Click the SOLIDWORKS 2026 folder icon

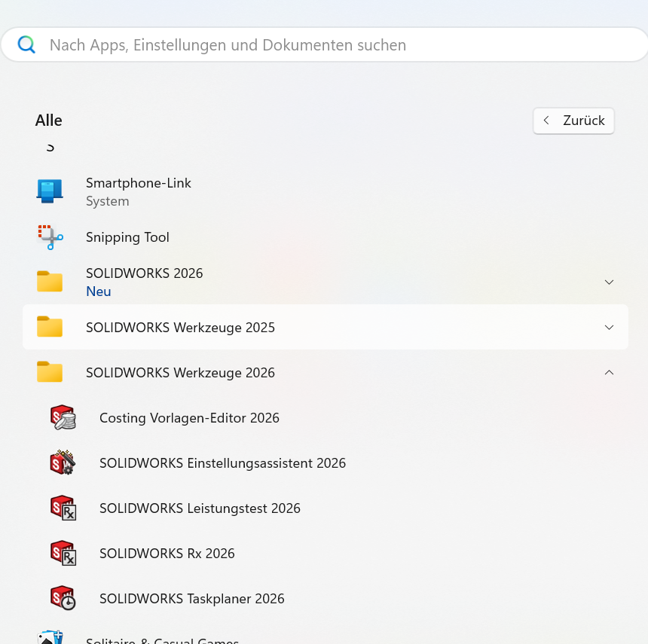50,282
